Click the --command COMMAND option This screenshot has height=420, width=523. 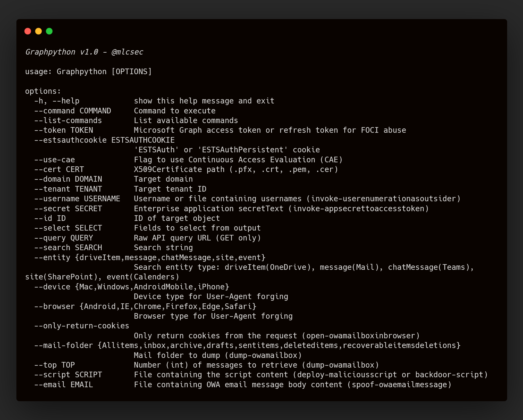(73, 111)
